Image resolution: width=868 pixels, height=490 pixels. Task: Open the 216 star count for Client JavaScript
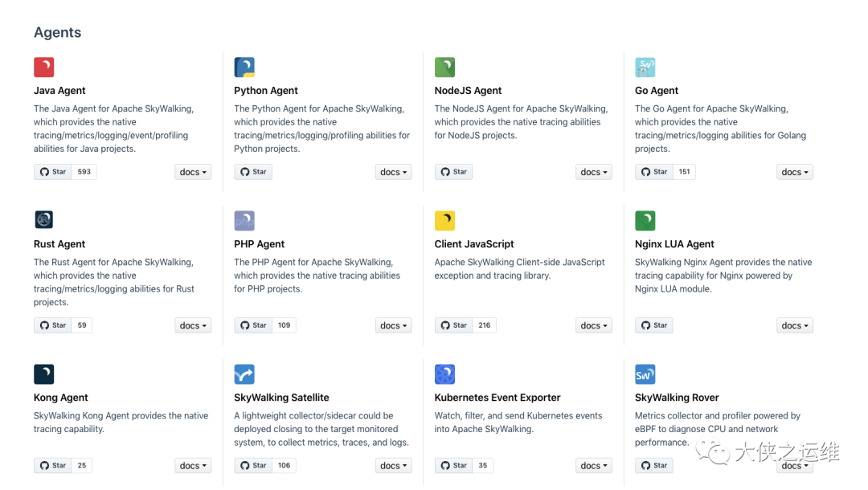[485, 325]
